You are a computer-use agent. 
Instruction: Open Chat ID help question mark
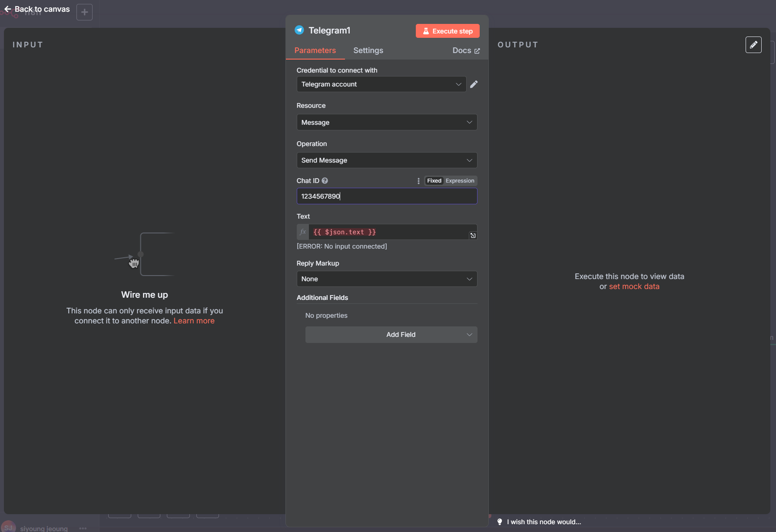tap(325, 181)
